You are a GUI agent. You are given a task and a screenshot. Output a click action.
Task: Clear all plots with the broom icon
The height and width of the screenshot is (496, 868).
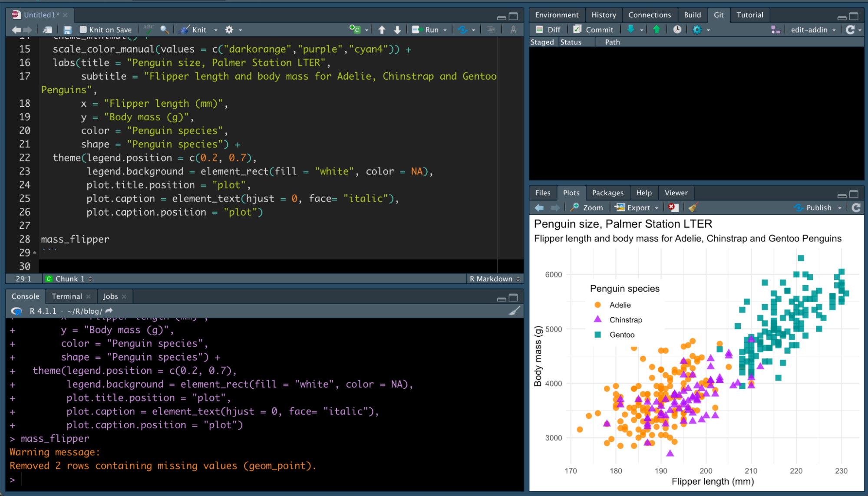pos(693,207)
